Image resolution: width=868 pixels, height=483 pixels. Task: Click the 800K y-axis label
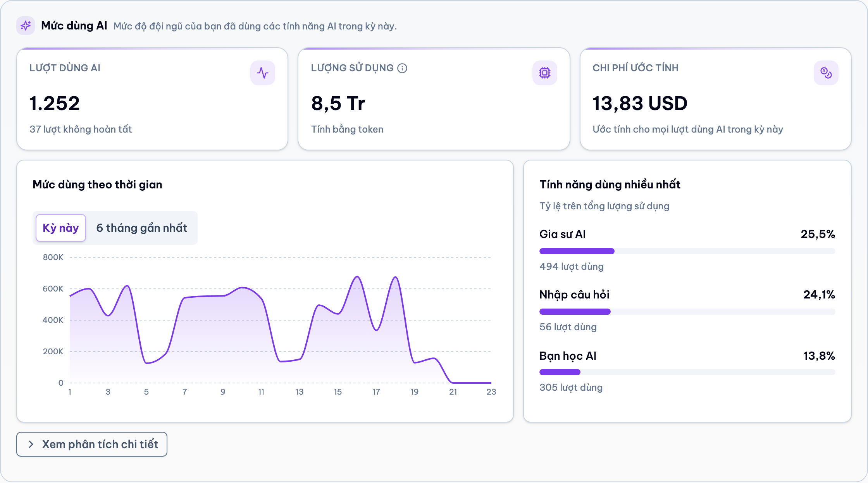[x=53, y=257]
